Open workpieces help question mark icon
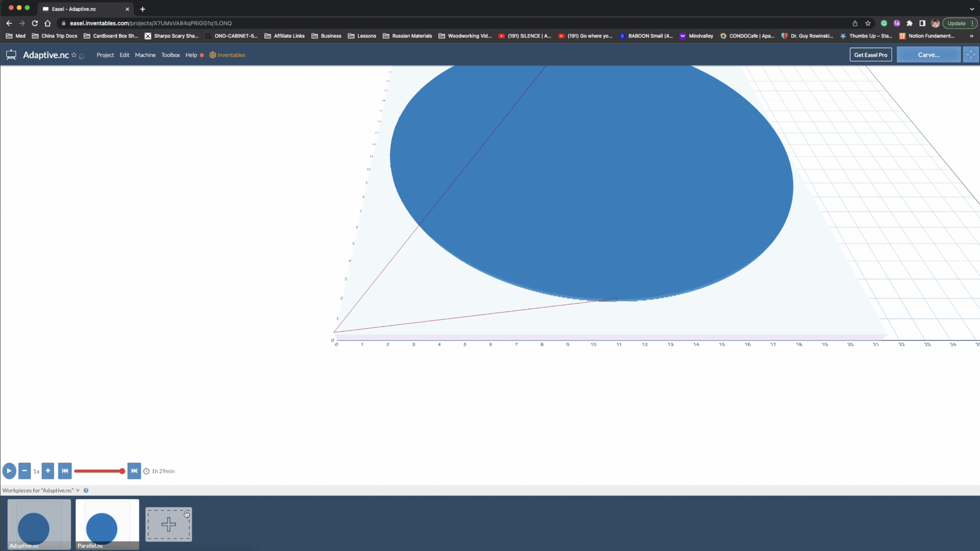The image size is (980, 551). [86, 490]
